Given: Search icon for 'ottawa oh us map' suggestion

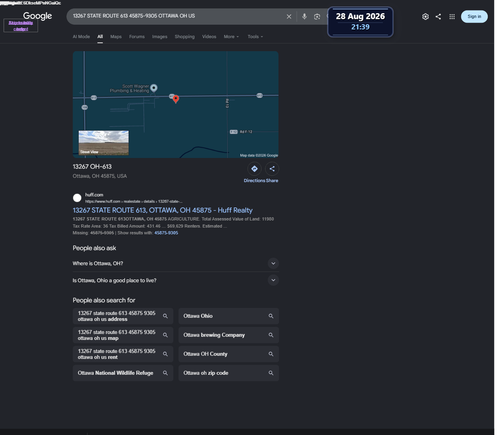Looking at the screenshot, I should (x=165, y=335).
